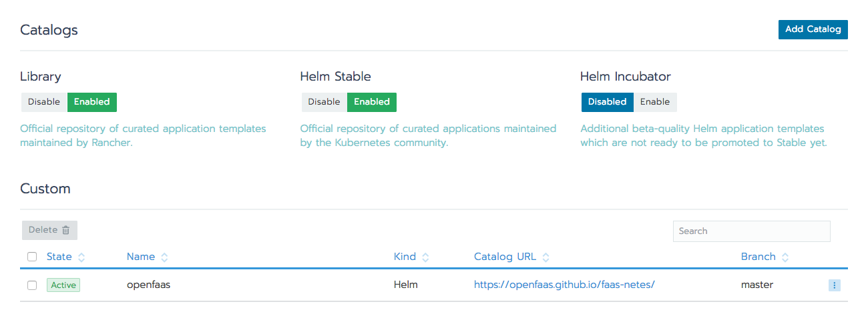The width and height of the screenshot is (868, 324).
Task: Enable the Helm Incubator catalog
Action: pos(655,102)
